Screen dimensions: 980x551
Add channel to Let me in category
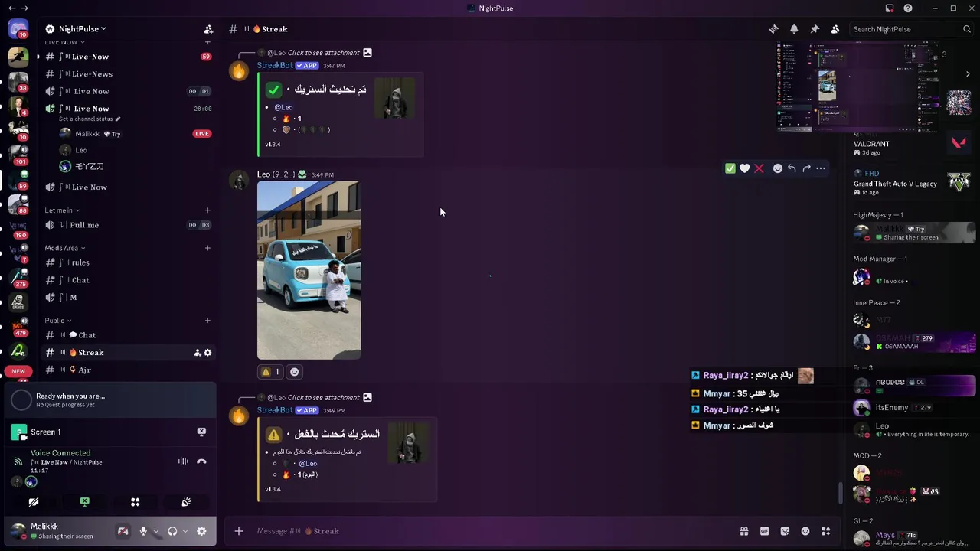[x=207, y=210]
